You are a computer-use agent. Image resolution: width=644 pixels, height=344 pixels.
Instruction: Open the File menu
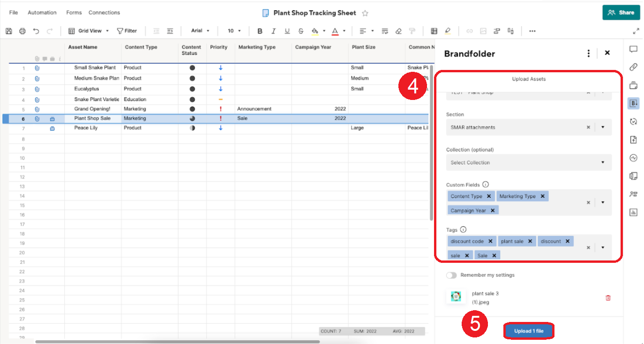[x=14, y=13]
